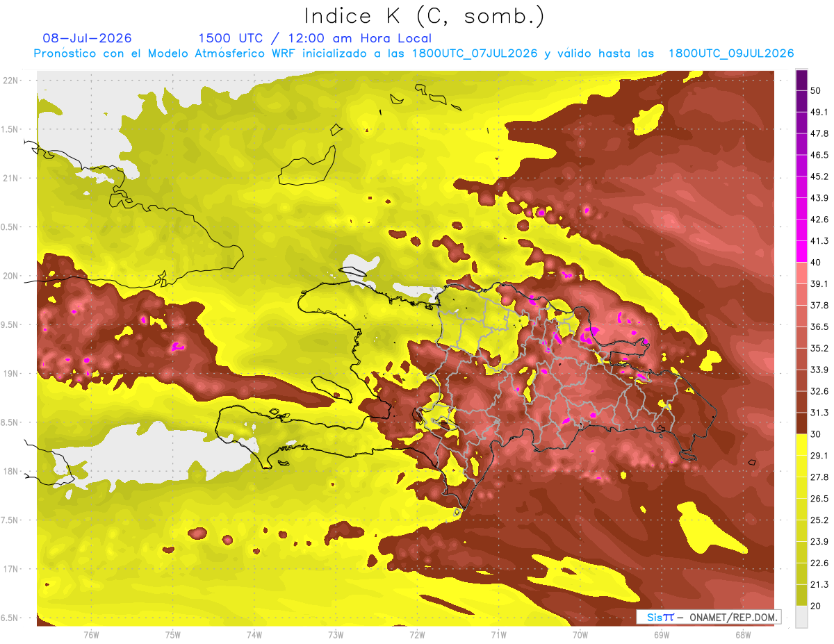
Task: Click the colorbar label '27.8'
Action: (x=819, y=477)
